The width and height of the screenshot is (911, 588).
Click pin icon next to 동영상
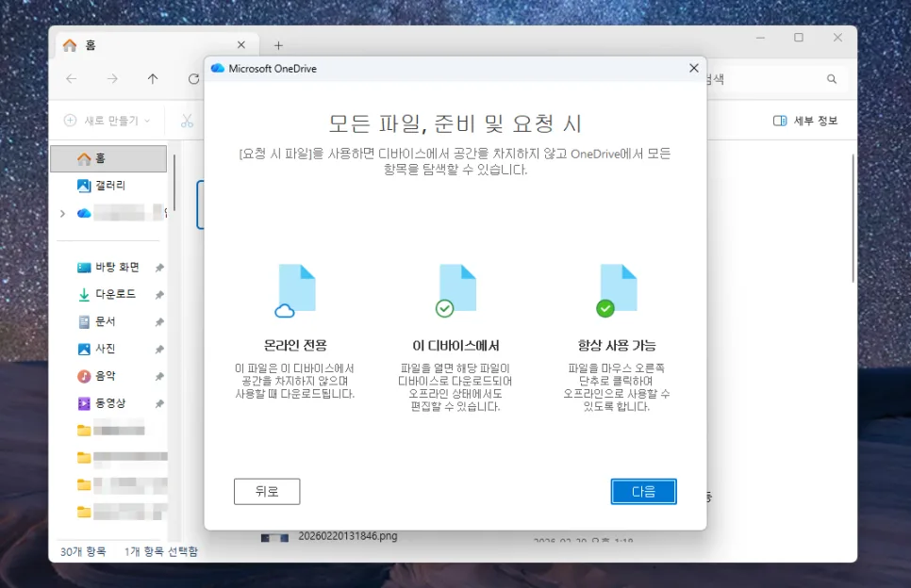[x=159, y=403]
